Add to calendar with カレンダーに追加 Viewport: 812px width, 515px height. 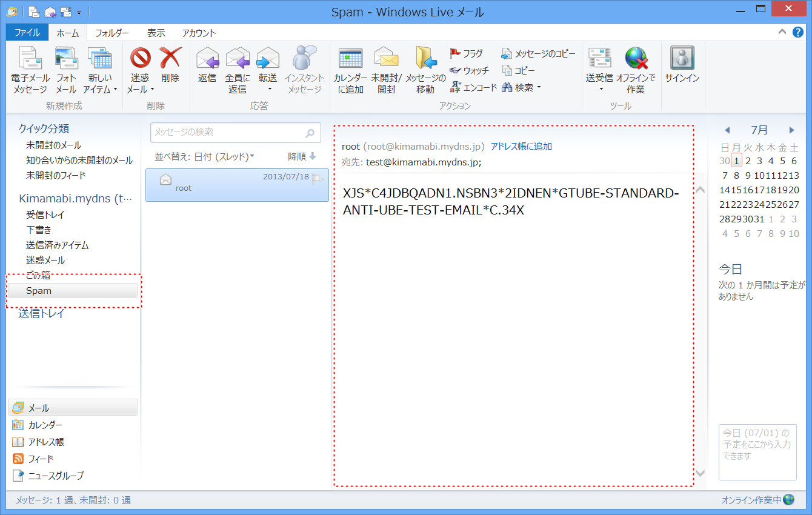point(350,71)
